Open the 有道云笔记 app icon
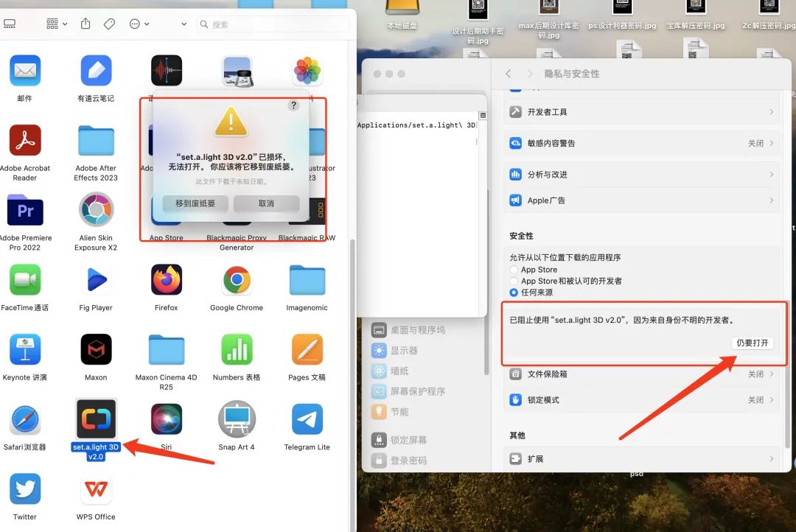This screenshot has width=796, height=532. coord(96,71)
